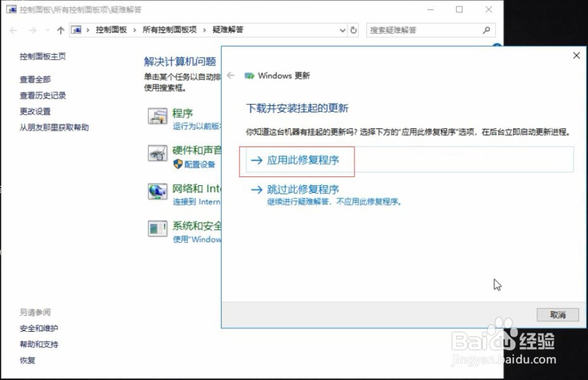The height and width of the screenshot is (380, 588).
Task: Open the 网络和 Internet heading
Action: [196, 188]
